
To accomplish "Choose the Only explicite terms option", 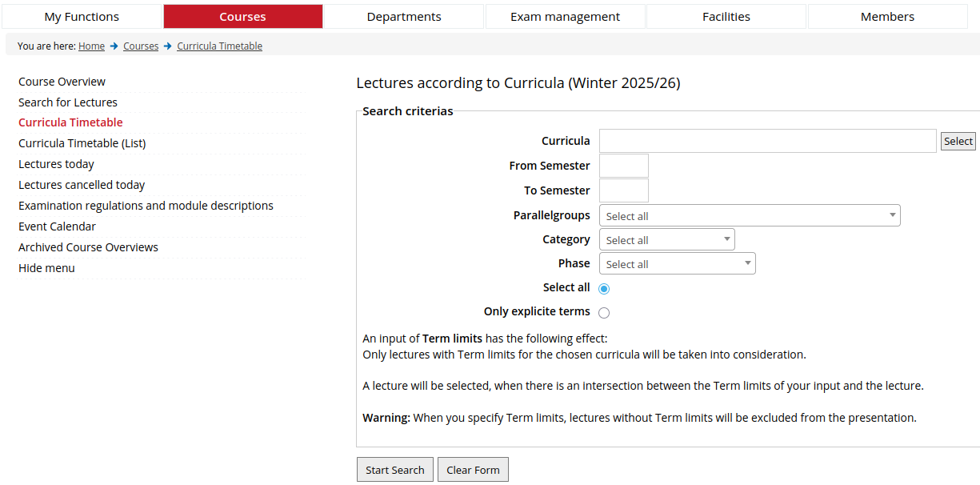I will coord(604,312).
